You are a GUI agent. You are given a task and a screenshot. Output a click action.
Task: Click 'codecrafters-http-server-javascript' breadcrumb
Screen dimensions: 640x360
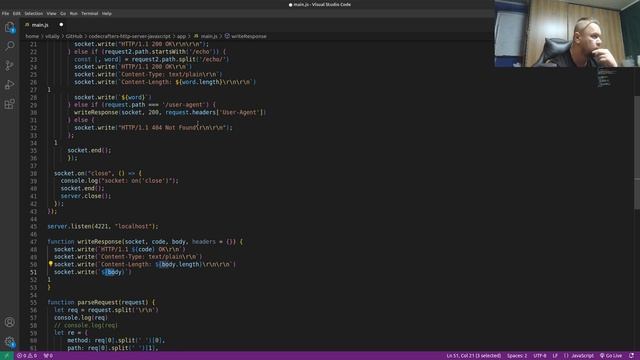[129, 36]
